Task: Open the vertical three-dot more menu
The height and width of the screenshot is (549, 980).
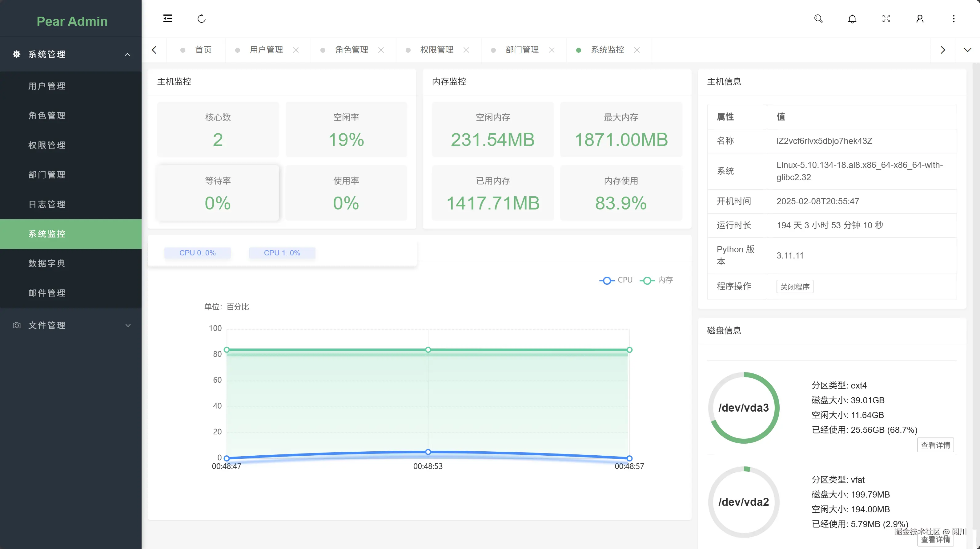Action: point(953,19)
